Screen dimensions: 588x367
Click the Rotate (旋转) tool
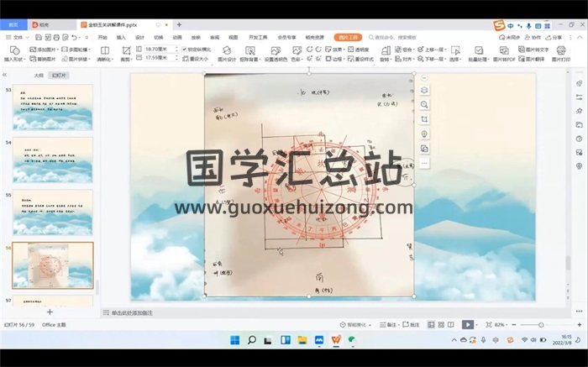[386, 54]
